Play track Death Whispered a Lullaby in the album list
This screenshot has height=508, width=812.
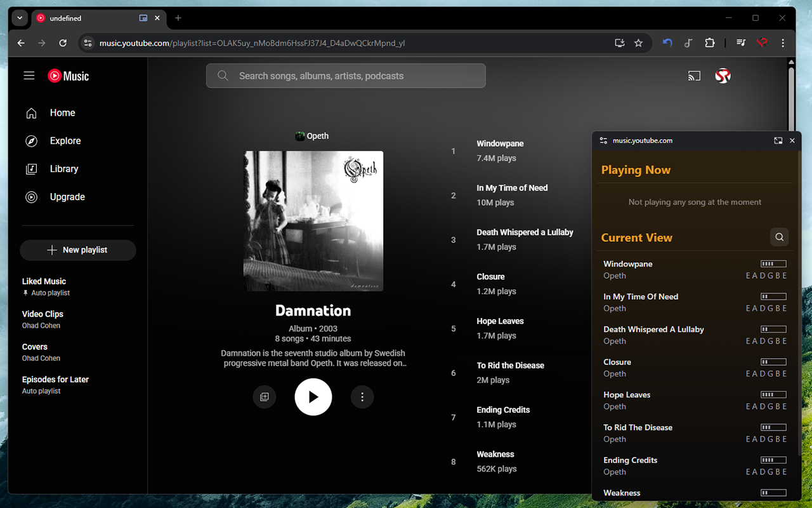[525, 232]
